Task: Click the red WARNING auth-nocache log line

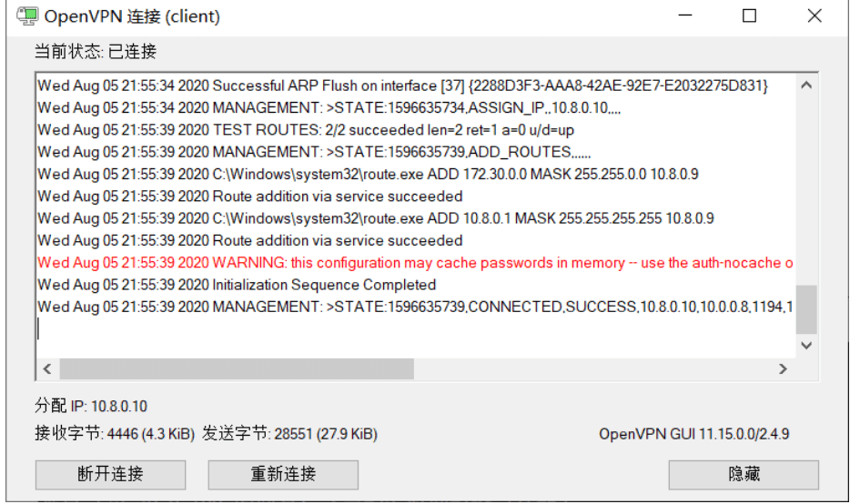Action: [415, 263]
